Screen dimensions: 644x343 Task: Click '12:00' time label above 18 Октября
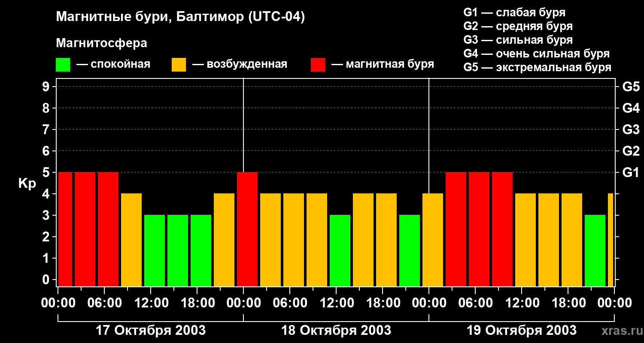[336, 303]
